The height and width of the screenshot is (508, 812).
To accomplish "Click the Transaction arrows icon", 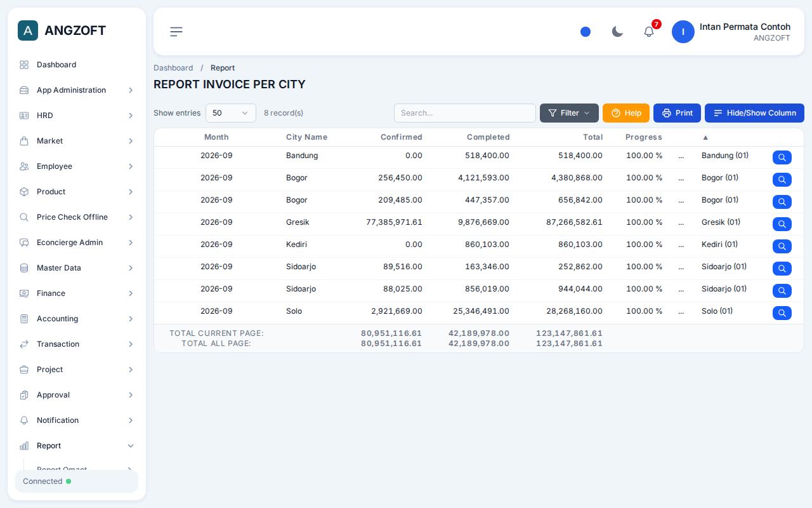I will pos(24,344).
